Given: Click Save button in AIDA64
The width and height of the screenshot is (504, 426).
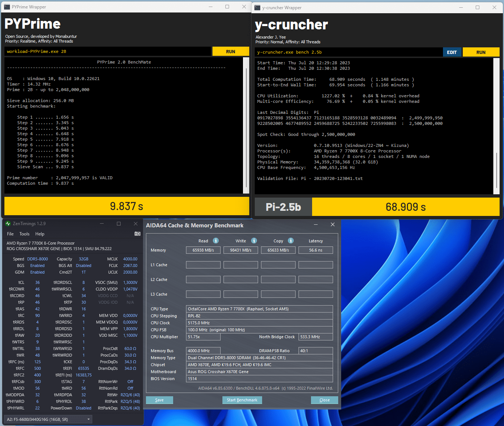Looking at the screenshot, I should [159, 400].
